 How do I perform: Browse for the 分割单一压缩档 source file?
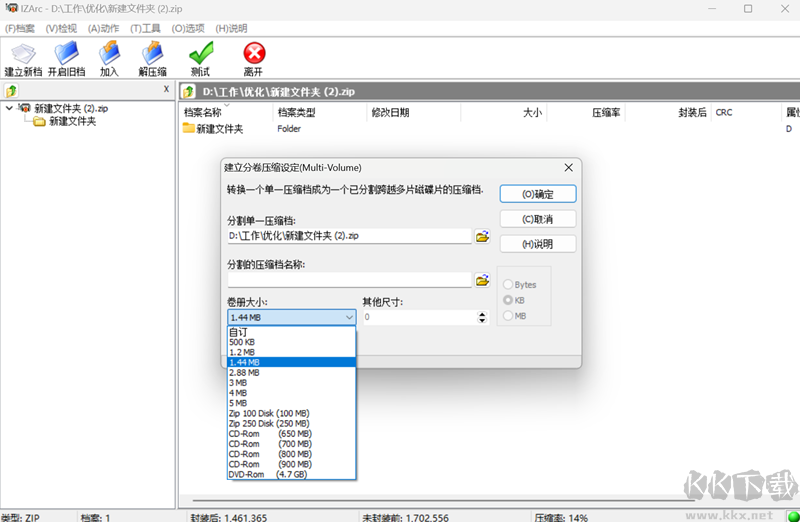point(482,236)
